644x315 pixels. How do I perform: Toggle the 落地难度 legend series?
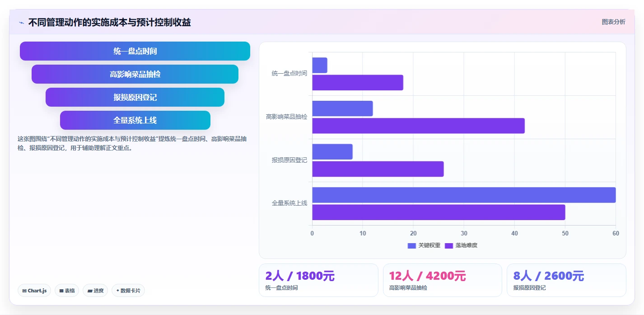pyautogui.click(x=461, y=245)
